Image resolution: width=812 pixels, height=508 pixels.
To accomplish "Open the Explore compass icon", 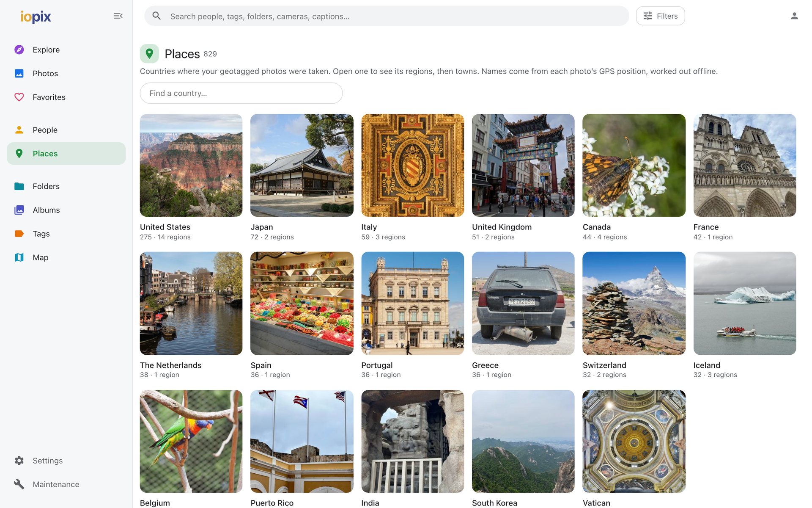I will point(19,50).
